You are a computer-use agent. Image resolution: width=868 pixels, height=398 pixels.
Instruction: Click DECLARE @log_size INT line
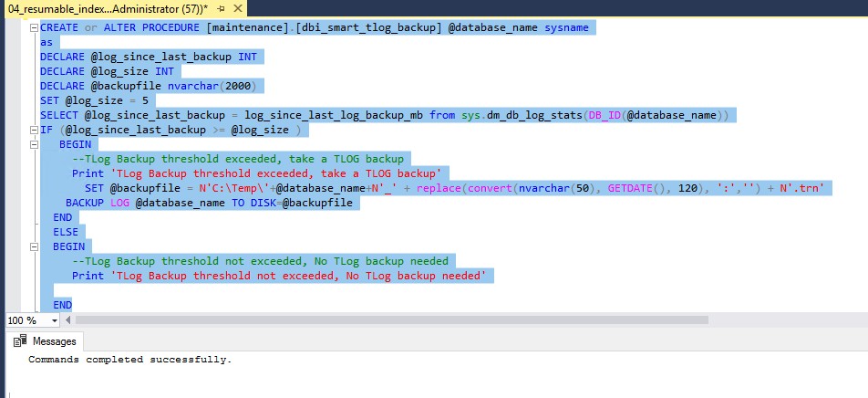pos(107,71)
